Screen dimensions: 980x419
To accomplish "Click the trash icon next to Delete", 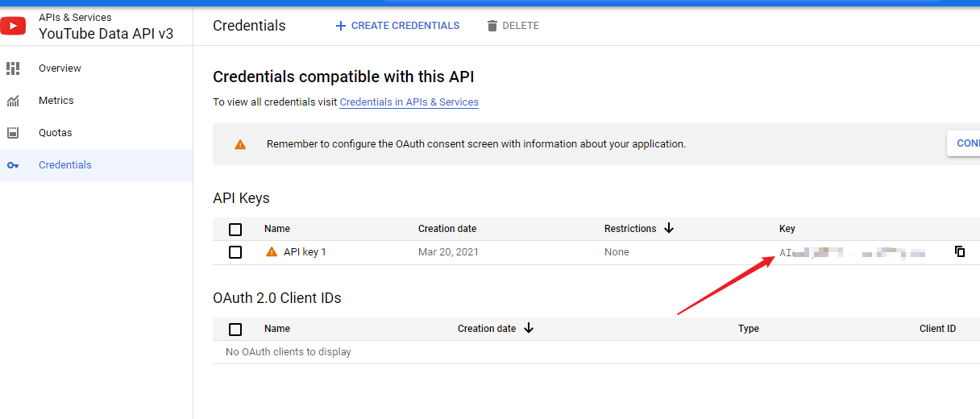I will pyautogui.click(x=492, y=26).
